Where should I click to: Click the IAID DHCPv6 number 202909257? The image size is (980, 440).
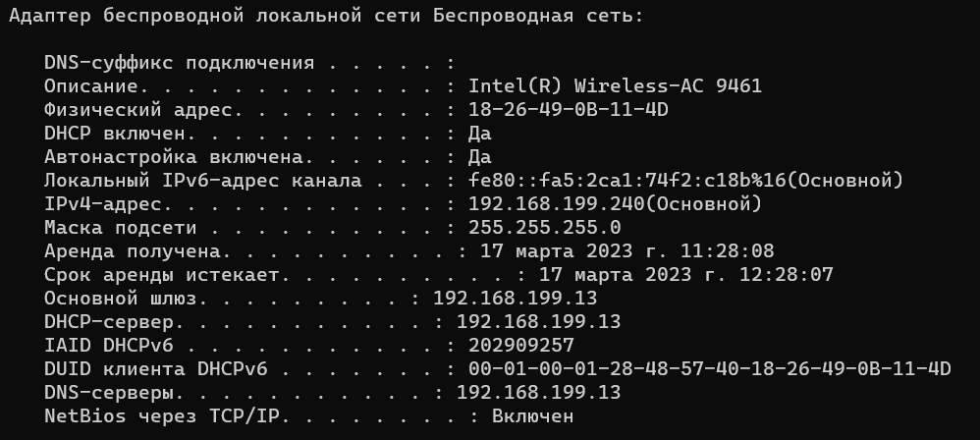click(x=521, y=346)
